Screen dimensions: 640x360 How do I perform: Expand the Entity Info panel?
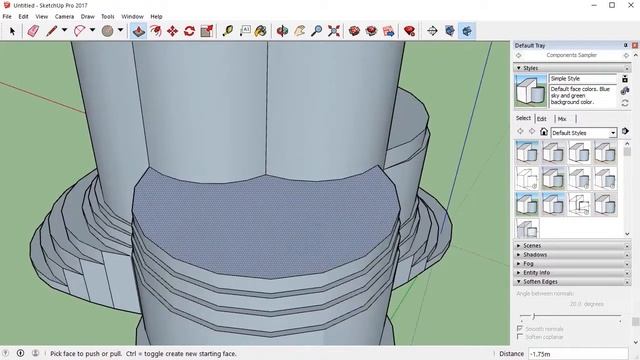tap(571, 273)
